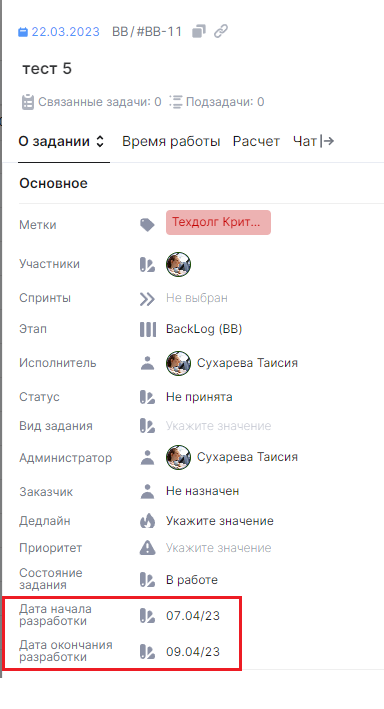Click the Подзадачи: 0 link
Viewport: 384px width, 709px height.
coord(217,102)
